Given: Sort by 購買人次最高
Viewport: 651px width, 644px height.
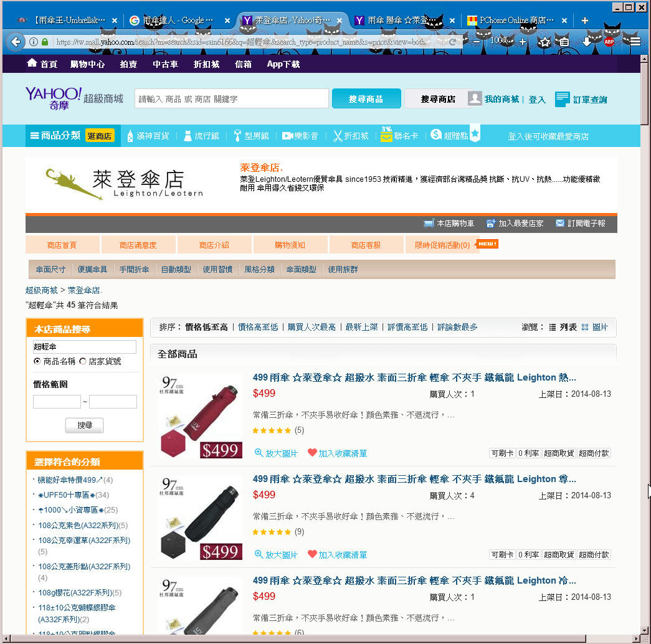Looking at the screenshot, I should pos(312,327).
